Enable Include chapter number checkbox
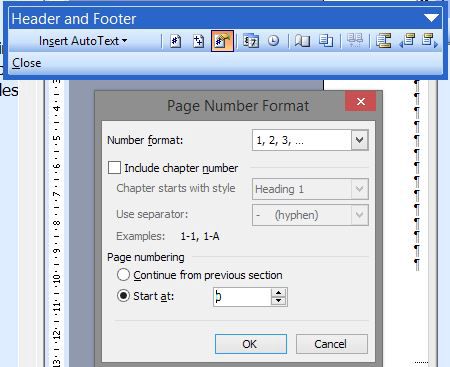This screenshot has width=450, height=367. [114, 168]
